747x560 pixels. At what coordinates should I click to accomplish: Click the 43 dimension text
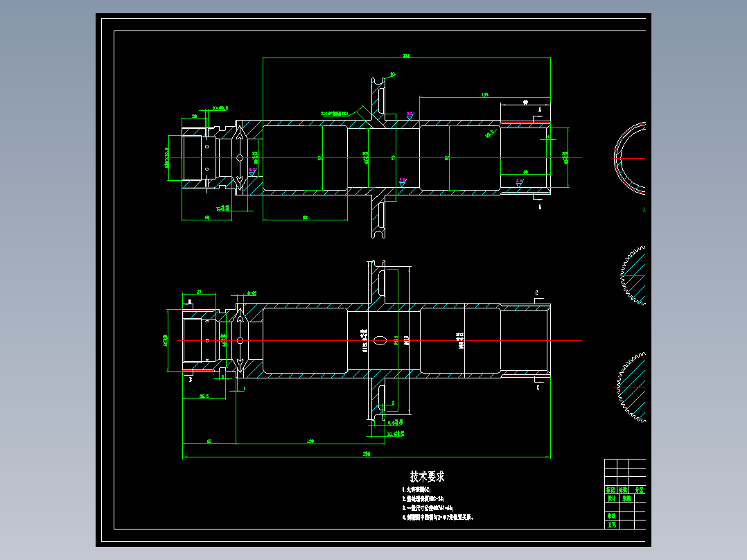click(209, 441)
